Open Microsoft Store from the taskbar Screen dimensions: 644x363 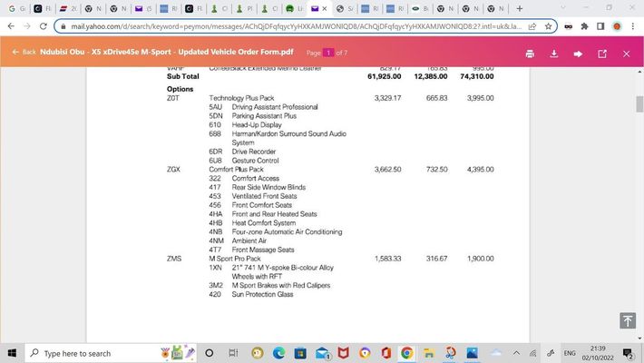(300, 353)
